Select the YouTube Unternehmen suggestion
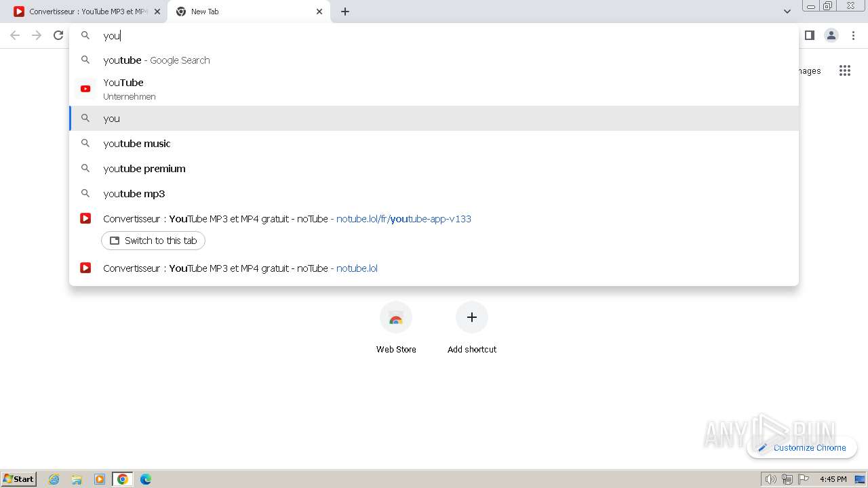Screen dimensions: 868x488 [x=434, y=89]
